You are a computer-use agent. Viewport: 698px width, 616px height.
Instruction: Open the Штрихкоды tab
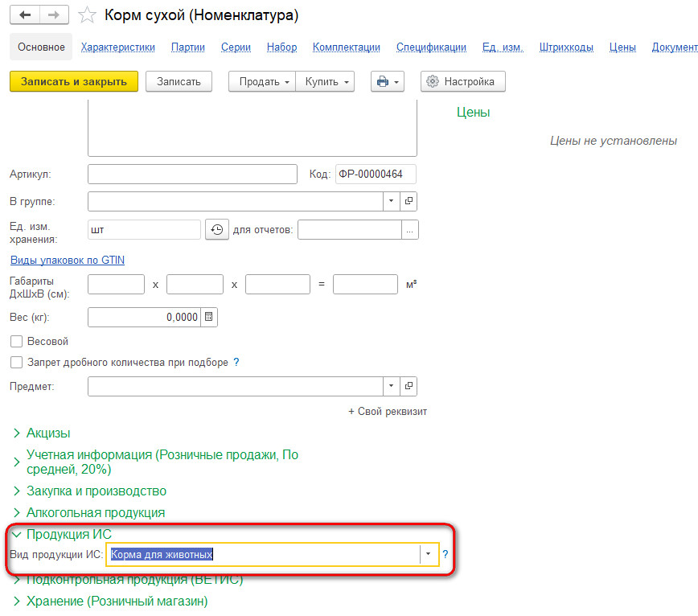(566, 47)
